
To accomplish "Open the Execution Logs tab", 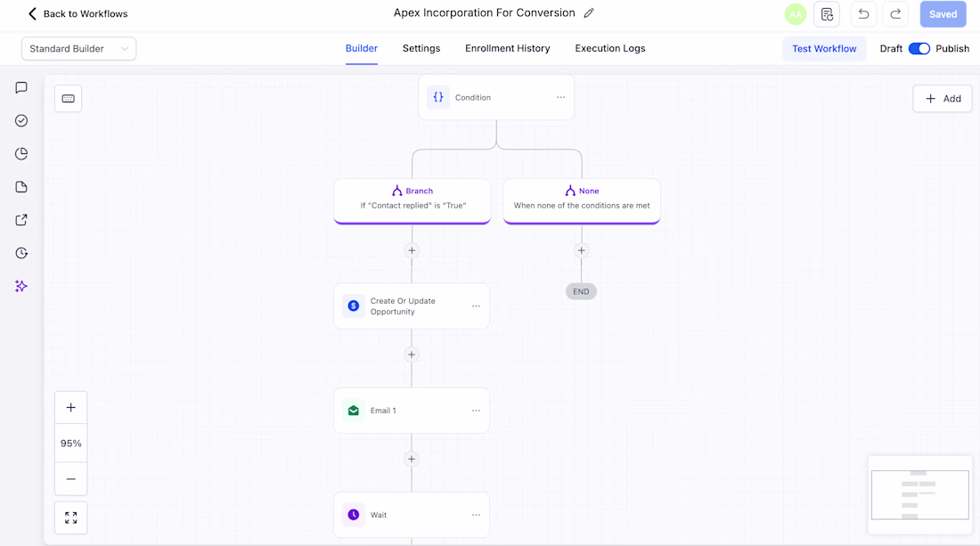I will click(610, 49).
